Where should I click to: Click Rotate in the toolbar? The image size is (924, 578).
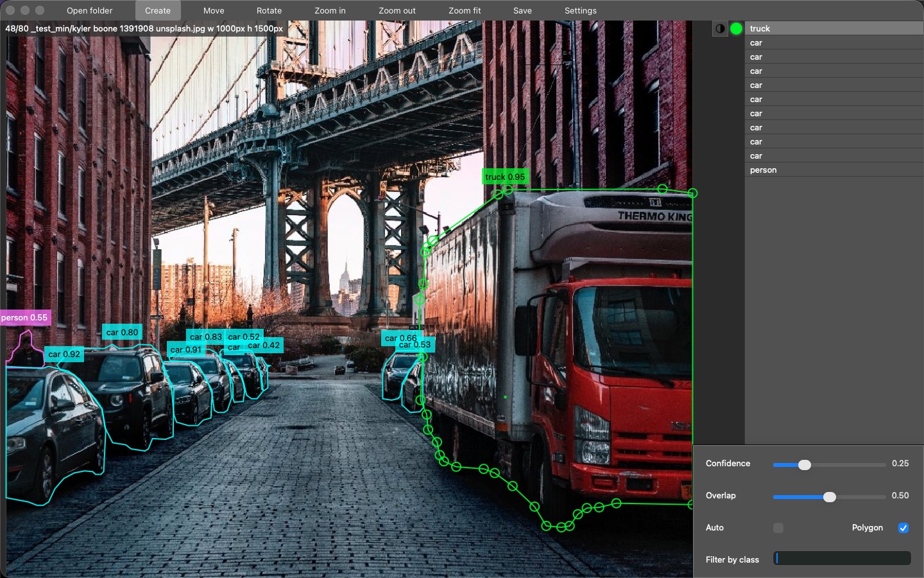tap(269, 10)
